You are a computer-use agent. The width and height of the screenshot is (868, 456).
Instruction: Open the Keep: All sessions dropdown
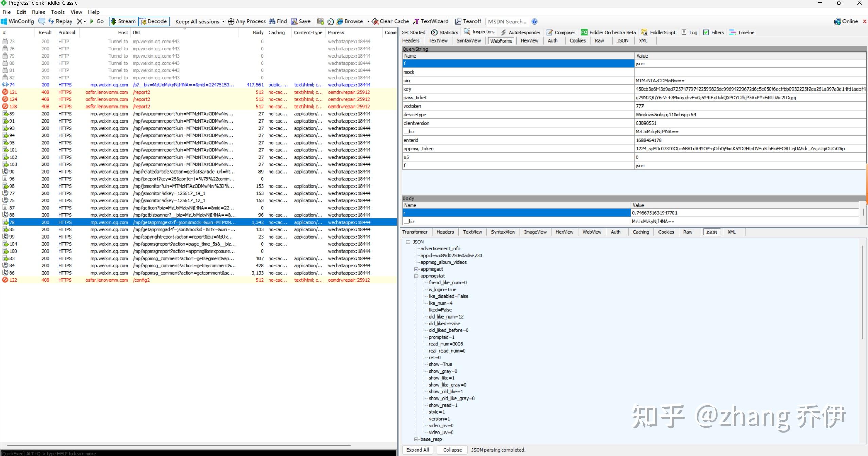200,21
